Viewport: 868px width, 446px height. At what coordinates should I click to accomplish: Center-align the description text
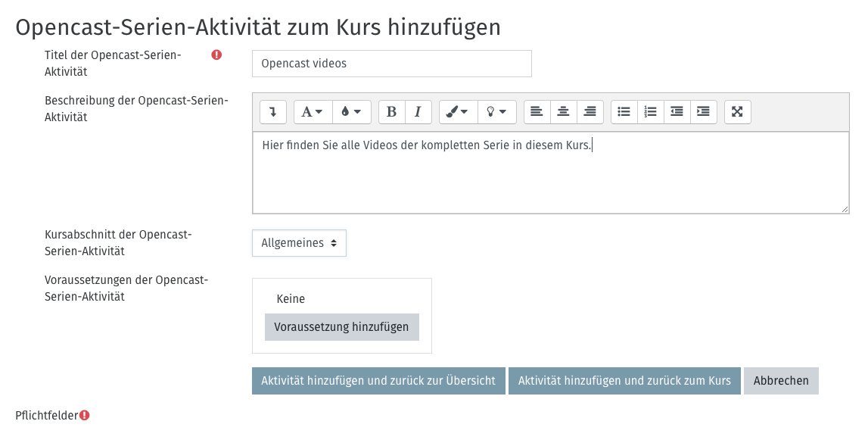coord(563,112)
